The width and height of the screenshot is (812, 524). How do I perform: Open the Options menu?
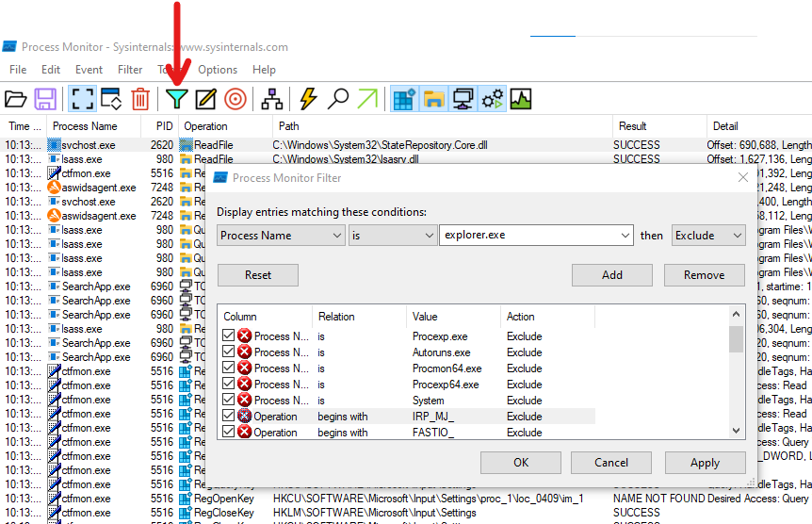(218, 70)
